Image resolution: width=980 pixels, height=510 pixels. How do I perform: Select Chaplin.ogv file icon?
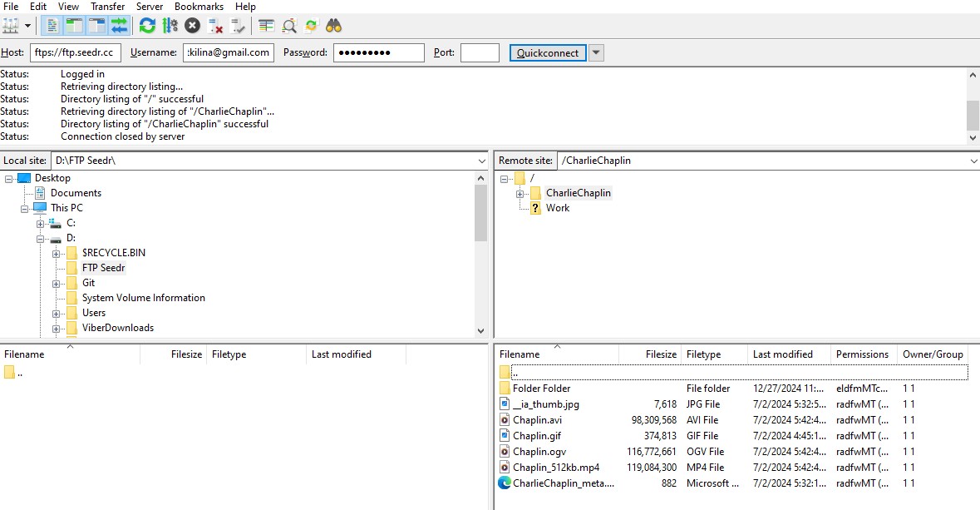click(x=505, y=451)
